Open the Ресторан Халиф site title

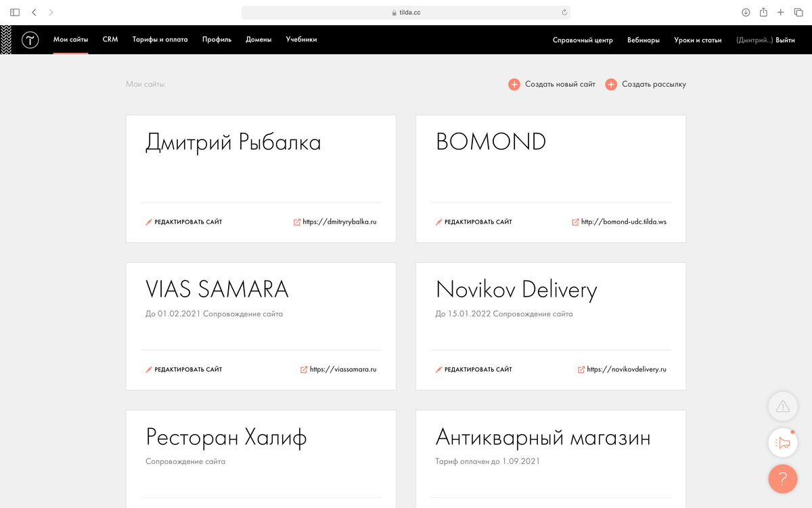point(226,438)
